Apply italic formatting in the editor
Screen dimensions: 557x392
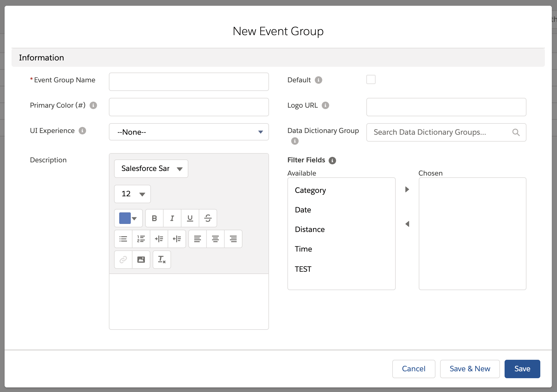[x=172, y=218]
